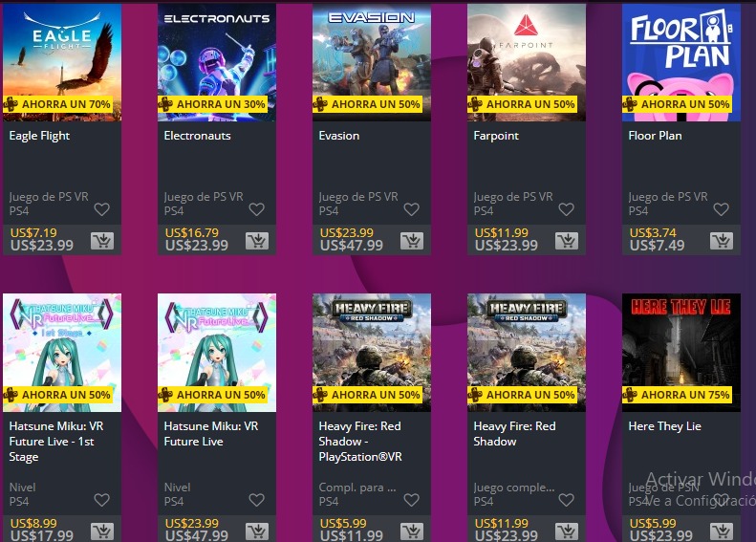
Task: Toggle wishlist heart for Evasion
Action: click(x=411, y=209)
